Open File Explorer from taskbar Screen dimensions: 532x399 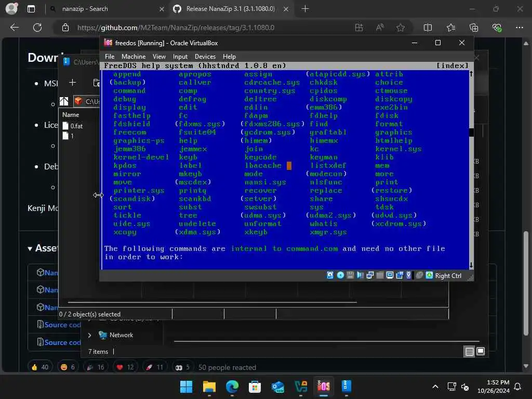tap(209, 387)
